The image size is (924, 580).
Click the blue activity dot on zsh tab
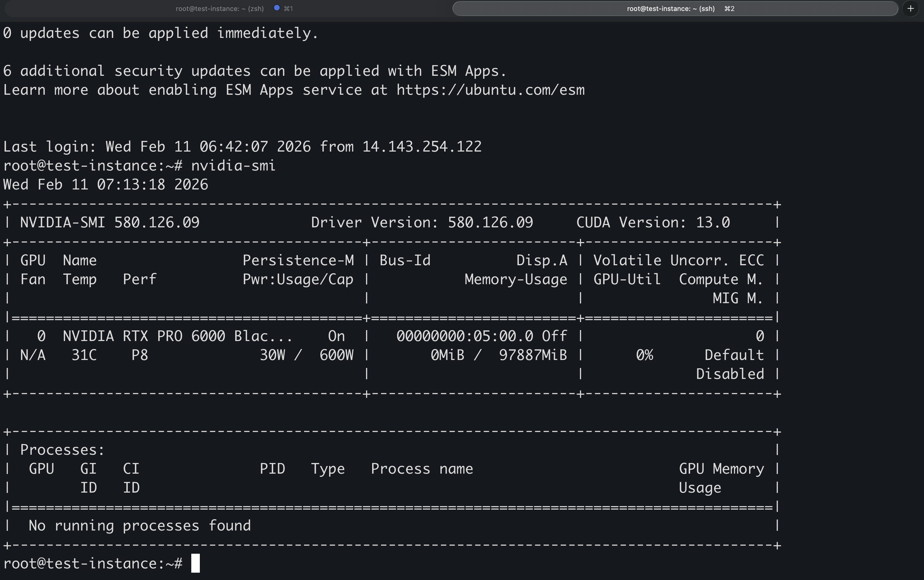point(277,8)
